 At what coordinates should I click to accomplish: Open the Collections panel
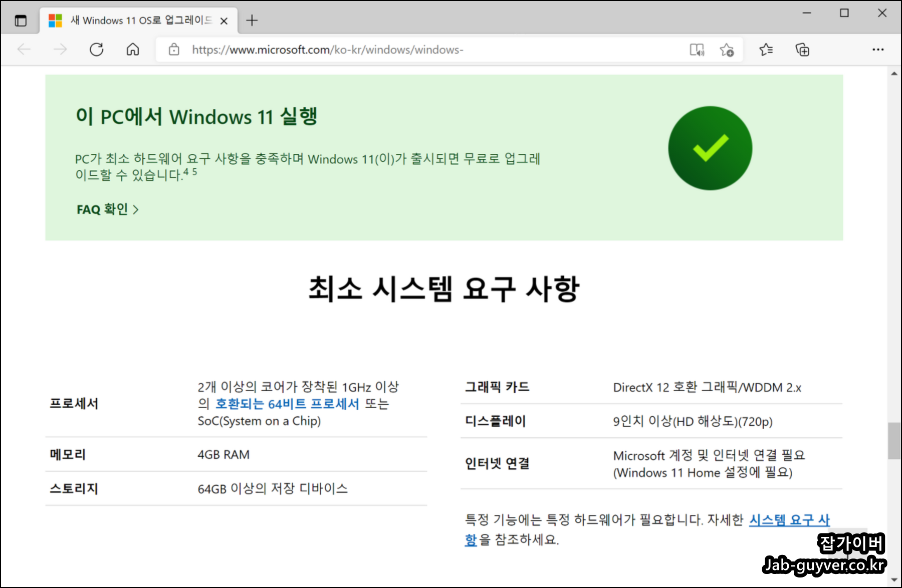pyautogui.click(x=802, y=50)
